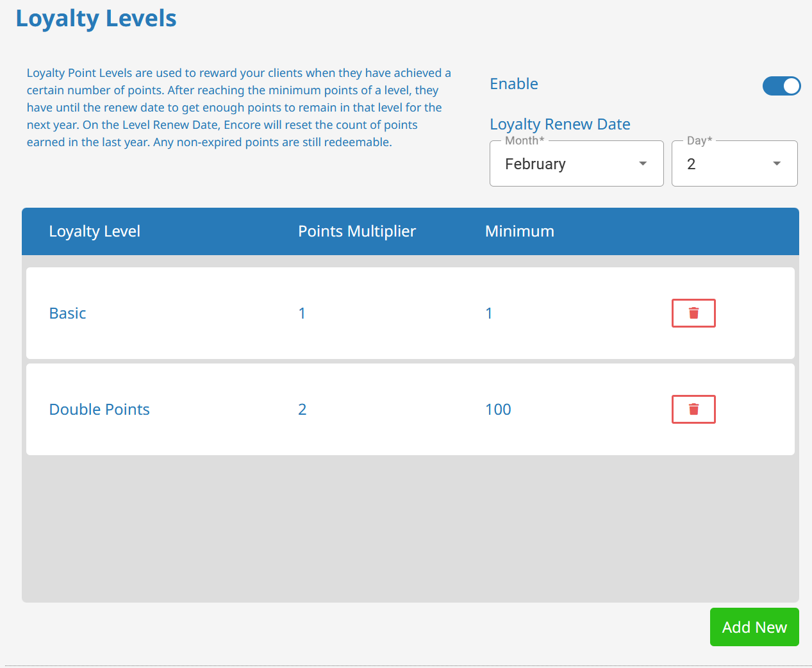This screenshot has height=668, width=812.
Task: Click the Points Multiplier column header
Action: click(356, 231)
